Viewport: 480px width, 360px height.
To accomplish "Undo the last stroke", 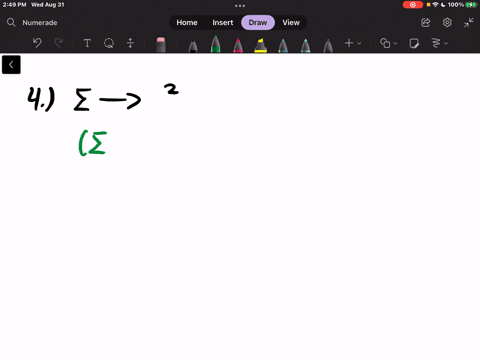I will coord(37,43).
